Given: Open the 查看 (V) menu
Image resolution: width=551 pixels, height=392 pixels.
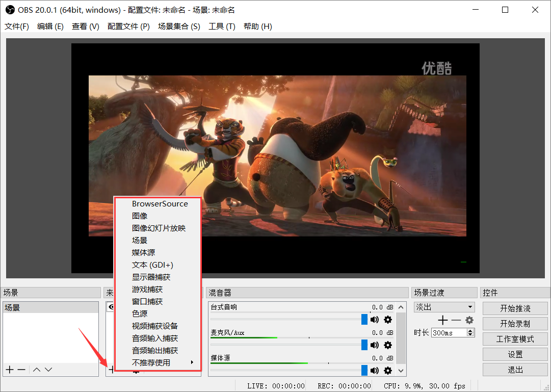Looking at the screenshot, I should (86, 27).
